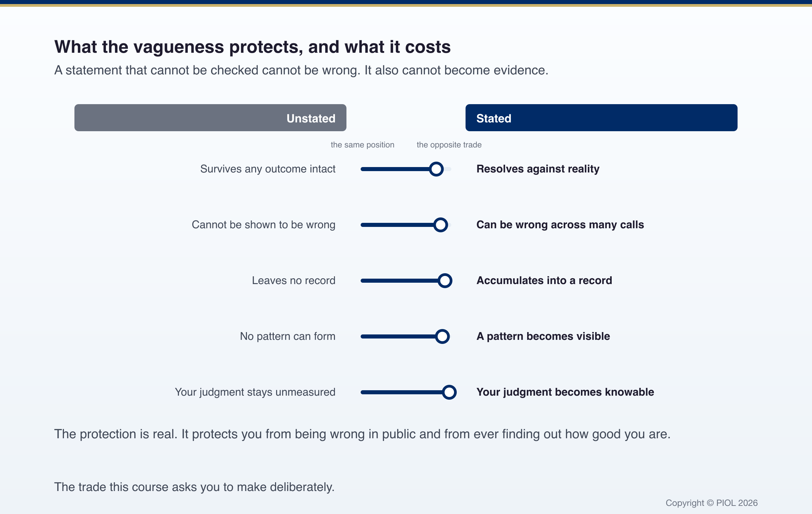Click the 'Cannot be shown to be wrong' label
Image resolution: width=812 pixels, height=514 pixels.
[x=264, y=225]
